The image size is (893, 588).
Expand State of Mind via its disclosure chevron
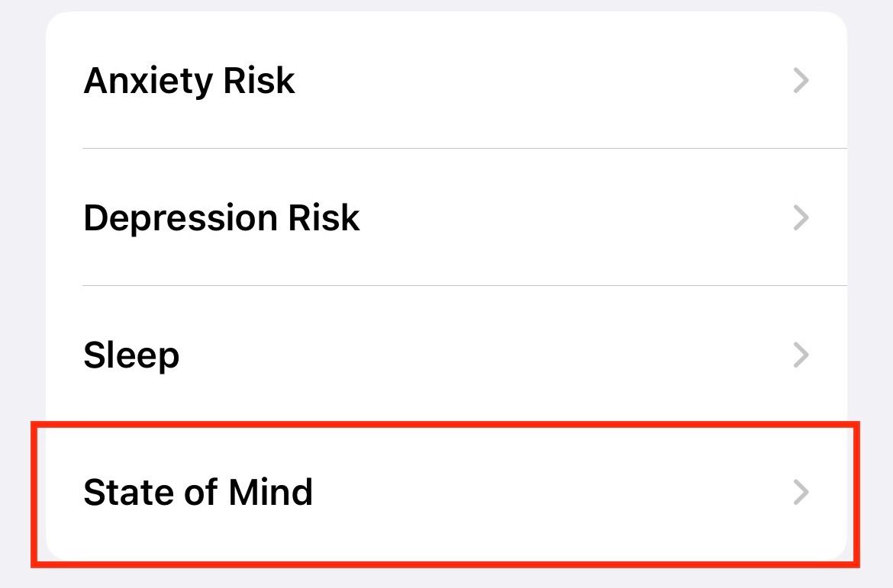[x=801, y=493]
